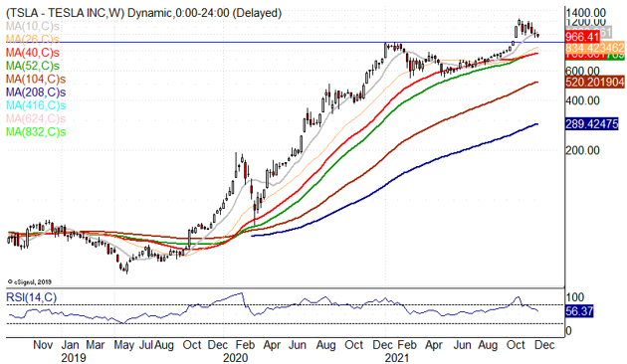Click the red MA(40,C)s legend label
627x364 pixels.
coord(33,53)
